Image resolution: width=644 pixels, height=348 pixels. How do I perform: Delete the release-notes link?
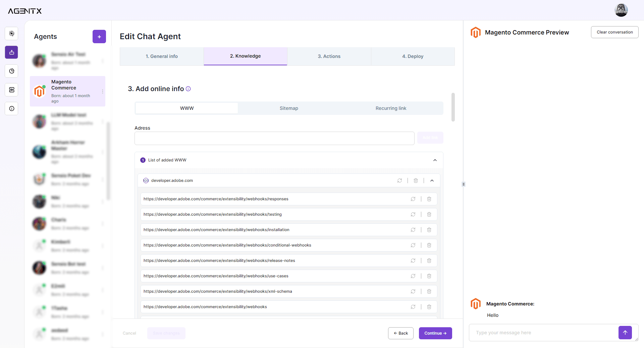coord(429,261)
